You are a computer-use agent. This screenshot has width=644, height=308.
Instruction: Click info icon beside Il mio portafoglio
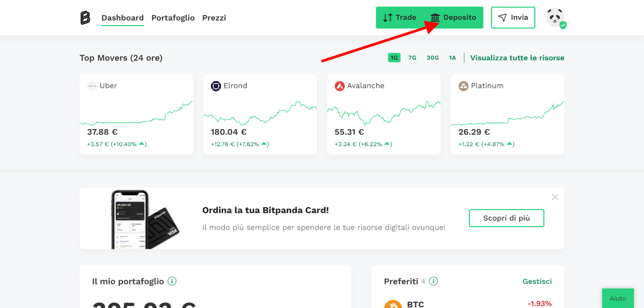172,281
